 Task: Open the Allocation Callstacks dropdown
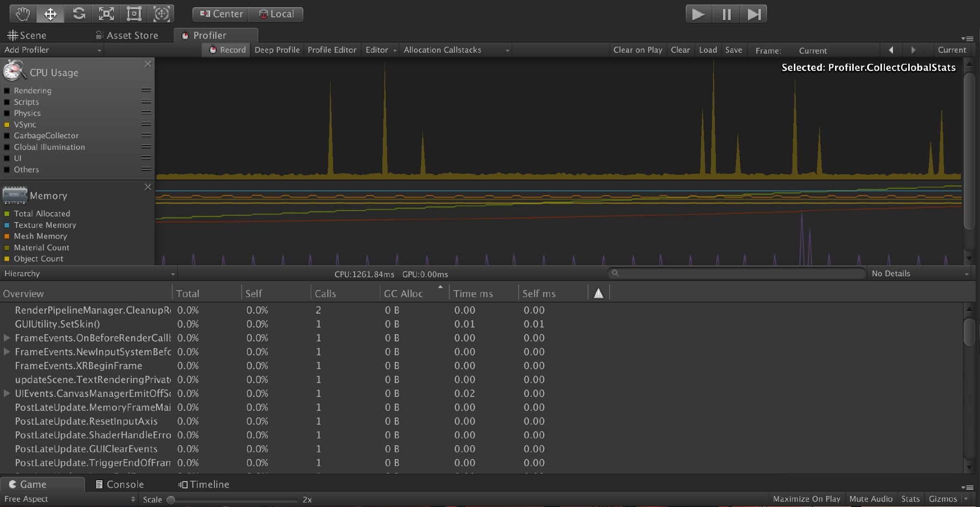(x=456, y=50)
